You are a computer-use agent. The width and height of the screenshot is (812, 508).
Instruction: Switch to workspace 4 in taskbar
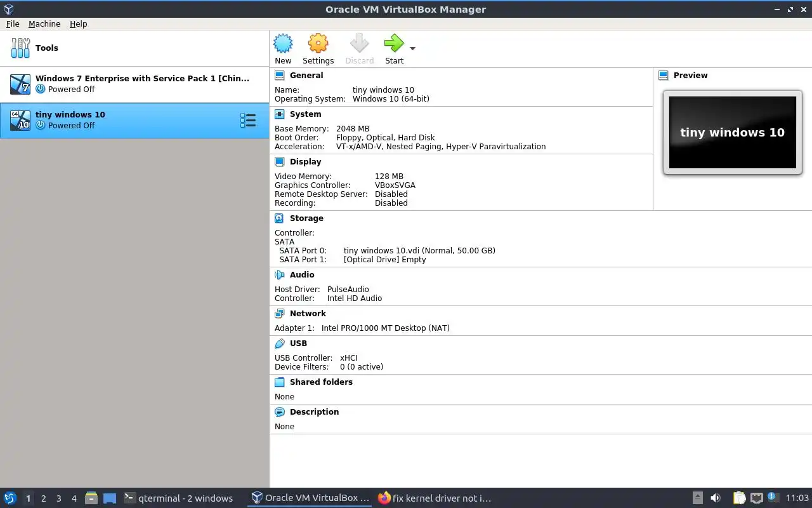74,498
